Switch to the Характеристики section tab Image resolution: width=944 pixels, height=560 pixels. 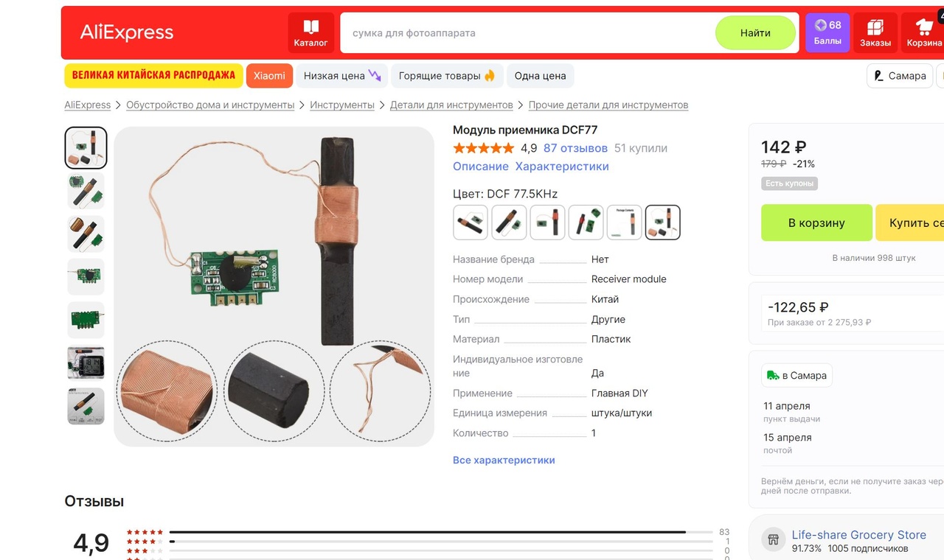pos(562,167)
